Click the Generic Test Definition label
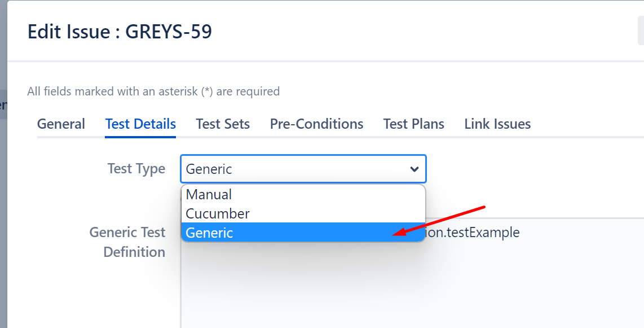The image size is (644, 328). [x=127, y=242]
